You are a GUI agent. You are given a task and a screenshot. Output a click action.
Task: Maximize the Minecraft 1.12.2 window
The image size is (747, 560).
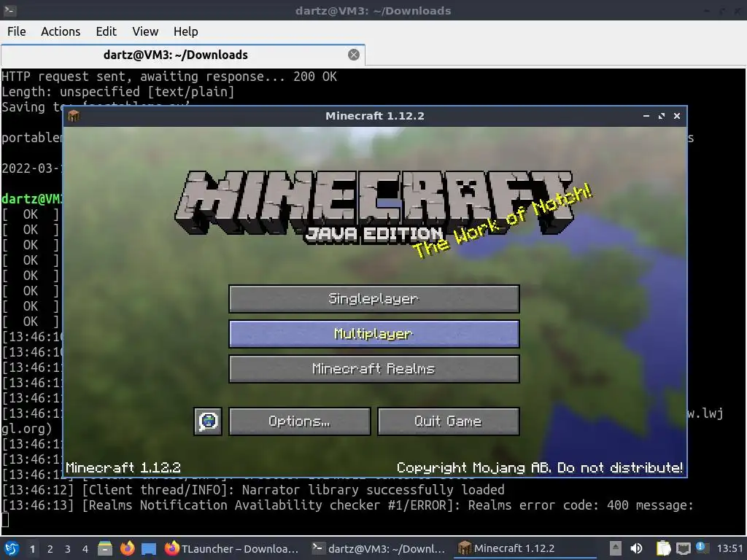[x=661, y=116]
